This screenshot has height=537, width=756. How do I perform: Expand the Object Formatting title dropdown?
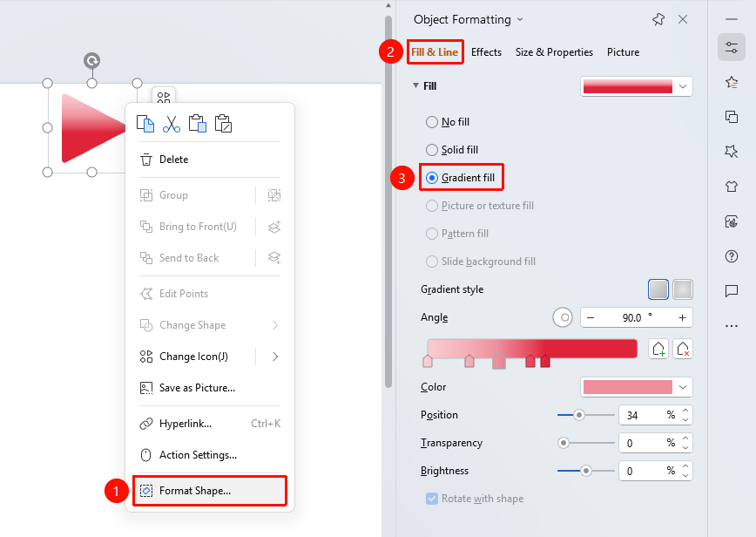(520, 19)
